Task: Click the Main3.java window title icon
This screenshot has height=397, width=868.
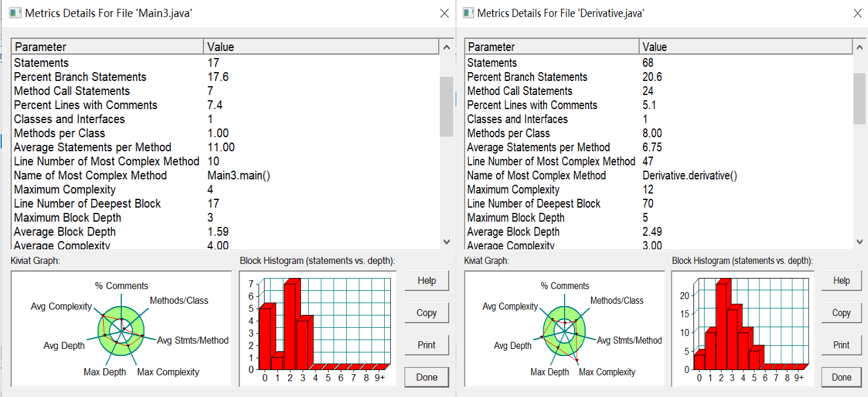Action: [x=15, y=13]
